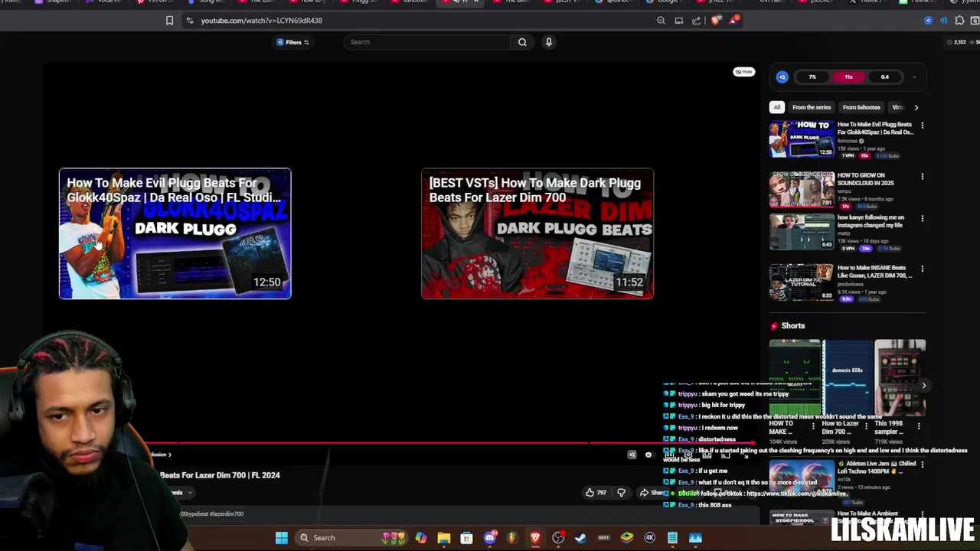Click the 11x outlier stat pill

(848, 77)
